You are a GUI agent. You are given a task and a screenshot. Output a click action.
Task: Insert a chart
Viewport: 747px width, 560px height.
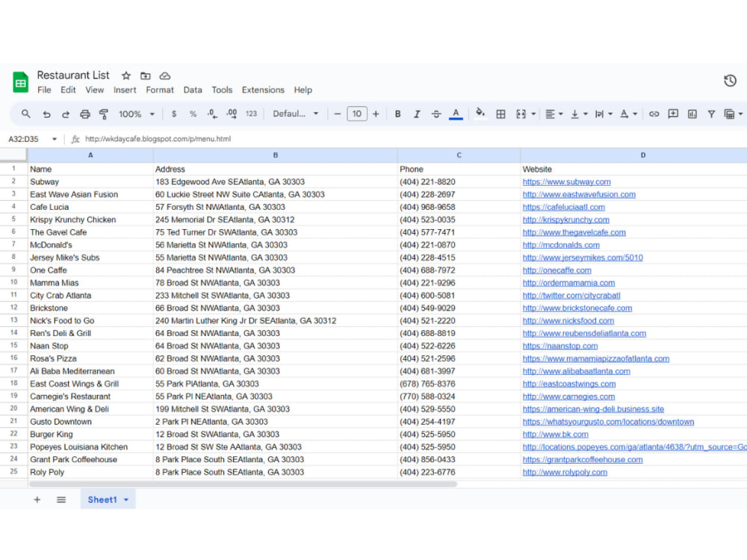[692, 113]
